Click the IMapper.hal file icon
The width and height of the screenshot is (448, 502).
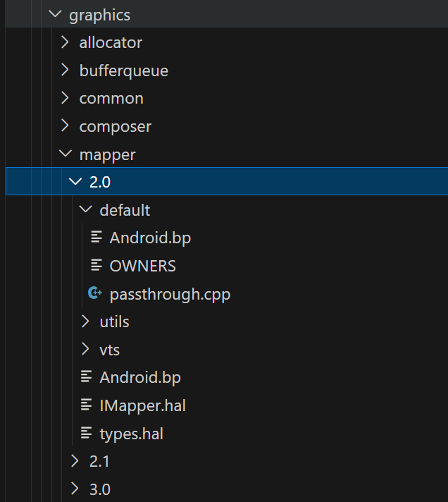pyautogui.click(x=86, y=405)
